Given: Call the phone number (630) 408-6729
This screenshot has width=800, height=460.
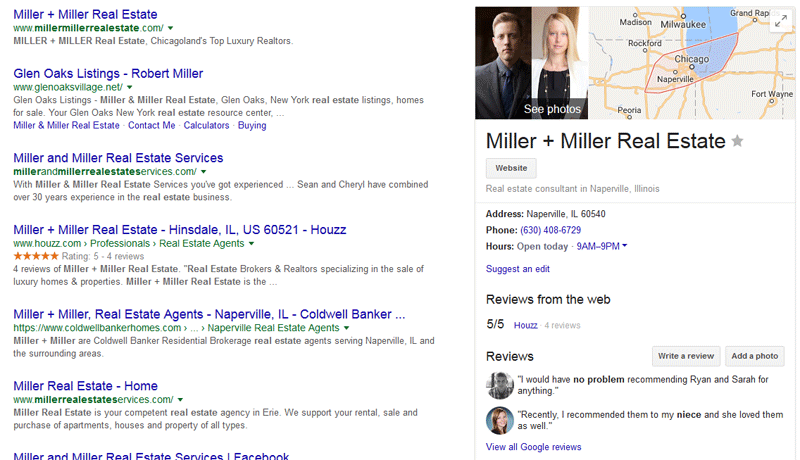Looking at the screenshot, I should pos(551,230).
